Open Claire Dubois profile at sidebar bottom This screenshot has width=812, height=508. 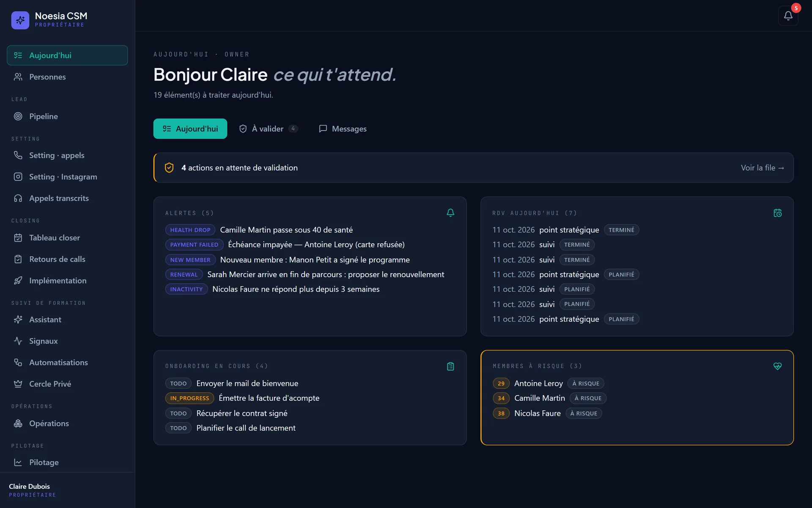tap(33, 490)
